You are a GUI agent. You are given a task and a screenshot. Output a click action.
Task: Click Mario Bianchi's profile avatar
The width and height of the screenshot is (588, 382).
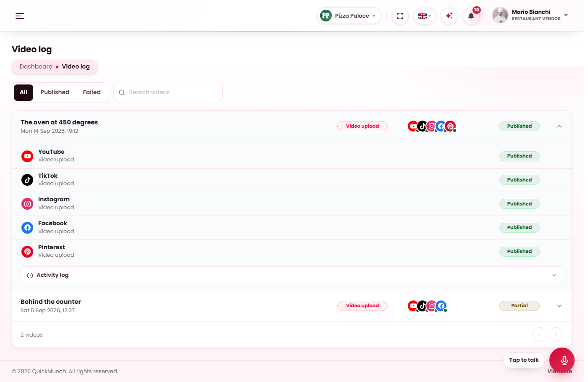pyautogui.click(x=500, y=16)
